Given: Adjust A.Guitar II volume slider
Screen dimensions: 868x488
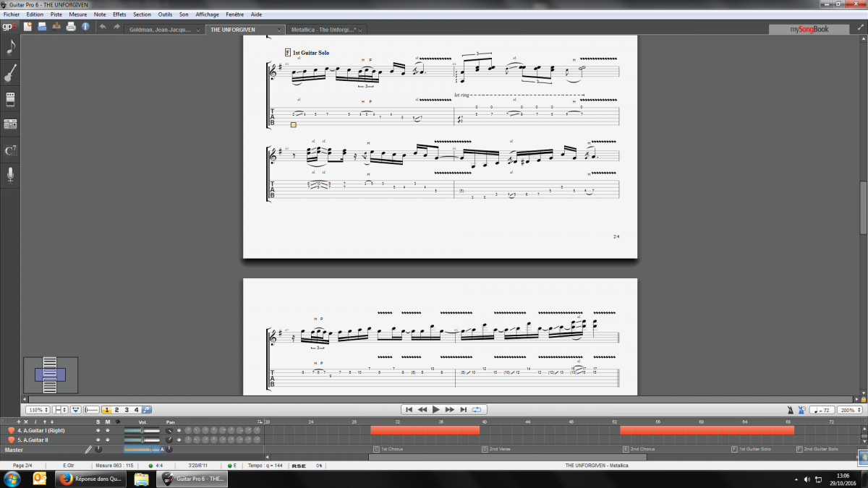Looking at the screenshot, I should (x=142, y=440).
